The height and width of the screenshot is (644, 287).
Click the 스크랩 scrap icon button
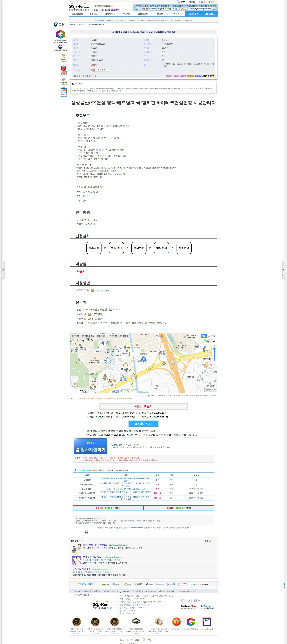(199, 76)
